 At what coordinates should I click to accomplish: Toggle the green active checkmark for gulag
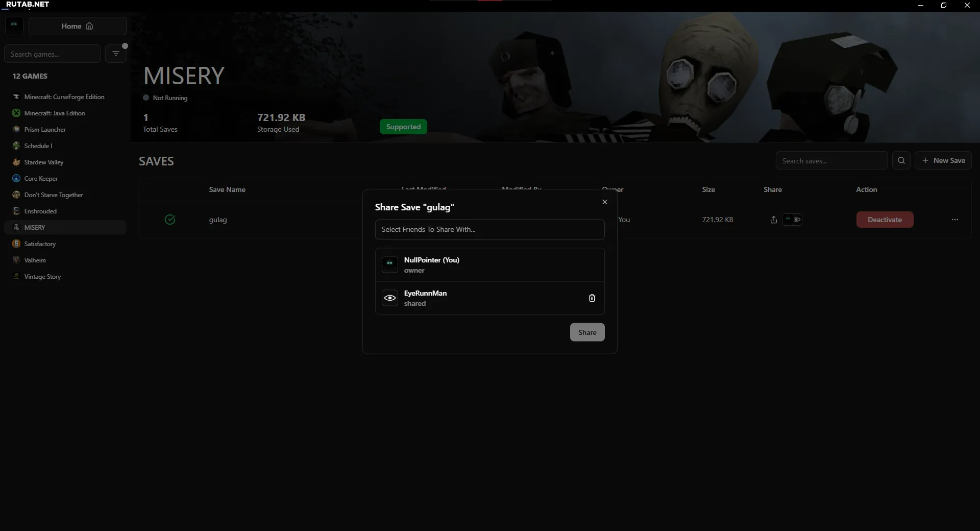(170, 220)
